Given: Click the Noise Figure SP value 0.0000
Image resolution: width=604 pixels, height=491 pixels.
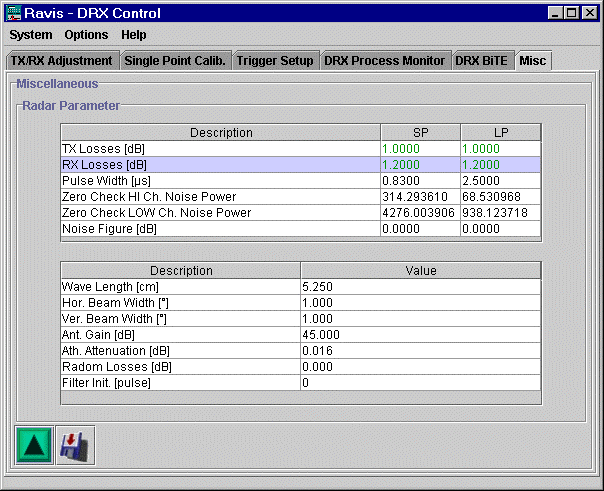Looking at the screenshot, I should 421,229.
